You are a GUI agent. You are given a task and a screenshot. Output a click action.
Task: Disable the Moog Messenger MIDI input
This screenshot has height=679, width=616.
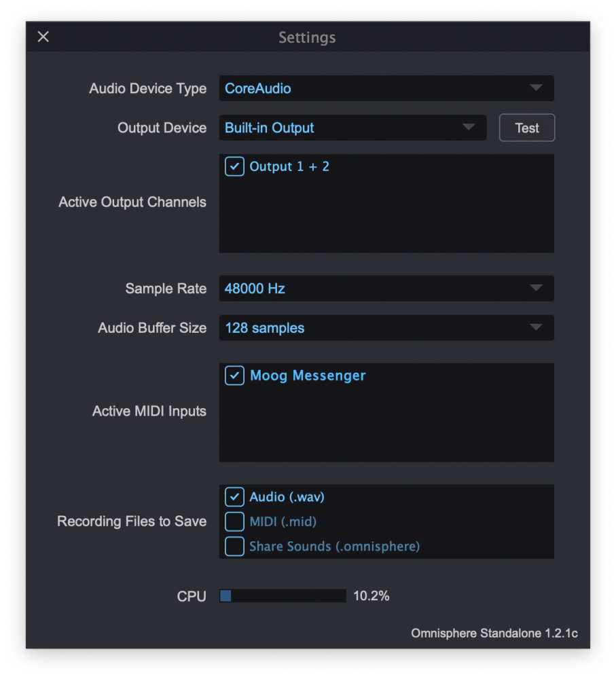[234, 375]
